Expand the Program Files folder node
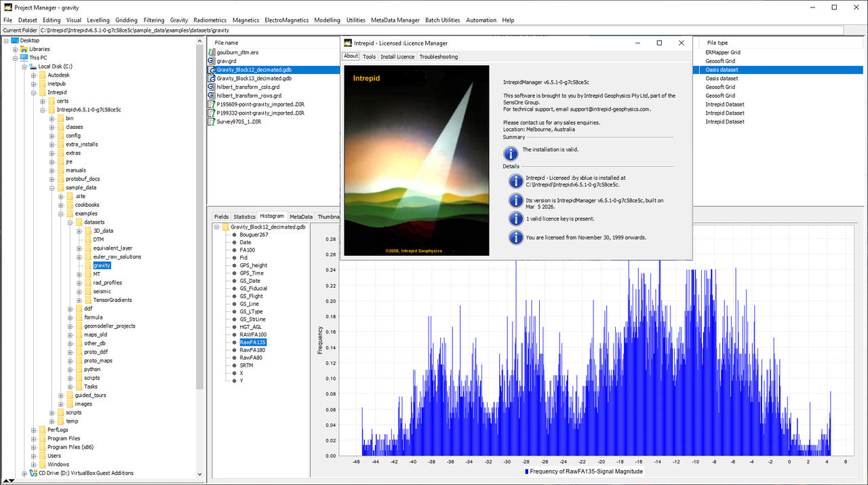 coord(33,438)
